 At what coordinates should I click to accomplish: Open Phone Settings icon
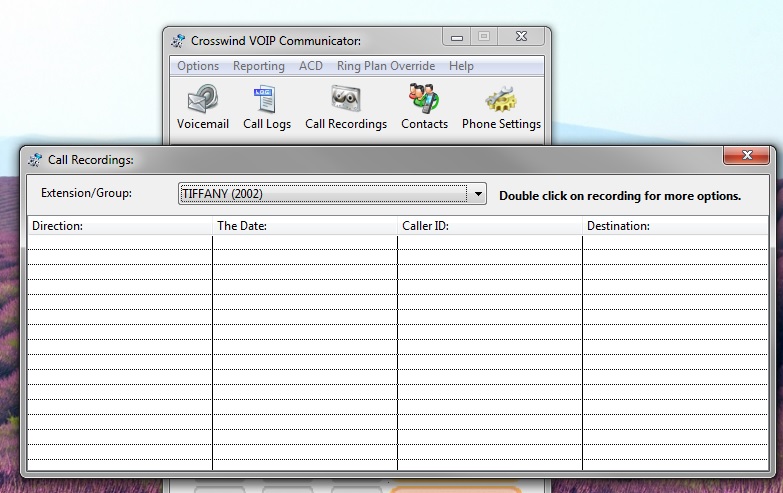click(501, 100)
